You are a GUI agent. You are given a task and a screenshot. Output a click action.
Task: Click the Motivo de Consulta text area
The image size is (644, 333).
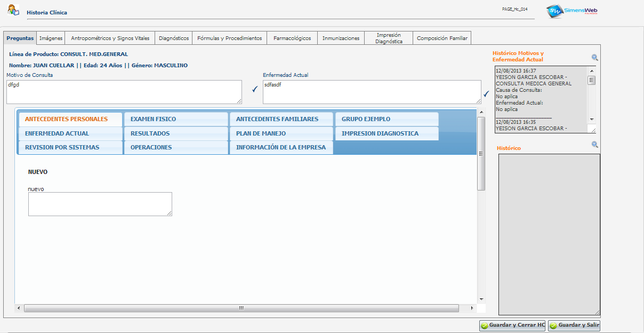pyautogui.click(x=124, y=92)
